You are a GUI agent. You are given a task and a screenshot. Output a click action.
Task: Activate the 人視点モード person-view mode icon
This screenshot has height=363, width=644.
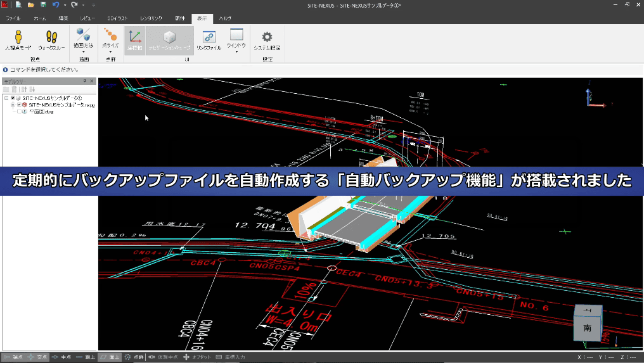pyautogui.click(x=18, y=40)
